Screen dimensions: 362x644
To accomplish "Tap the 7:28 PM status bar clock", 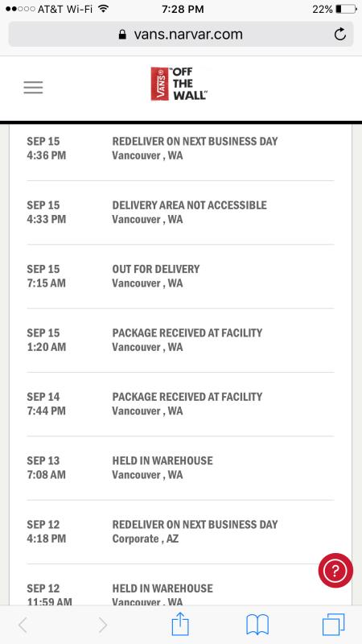I will [x=183, y=9].
